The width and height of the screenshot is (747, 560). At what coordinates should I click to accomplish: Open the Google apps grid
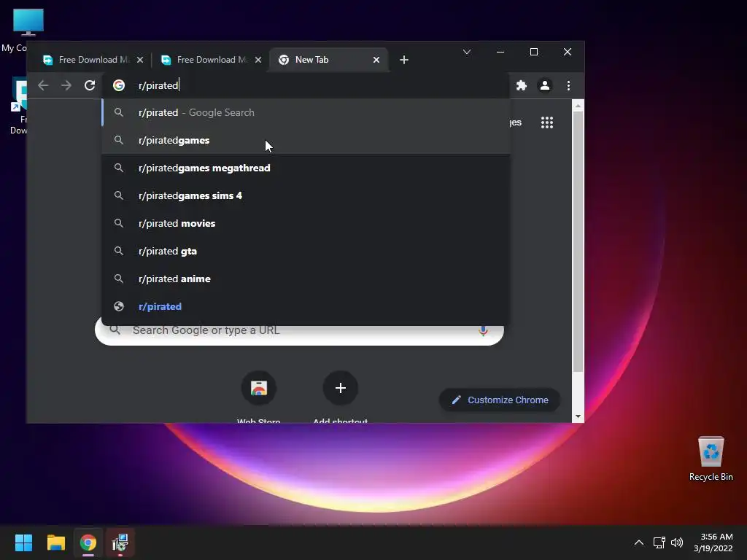547,122
